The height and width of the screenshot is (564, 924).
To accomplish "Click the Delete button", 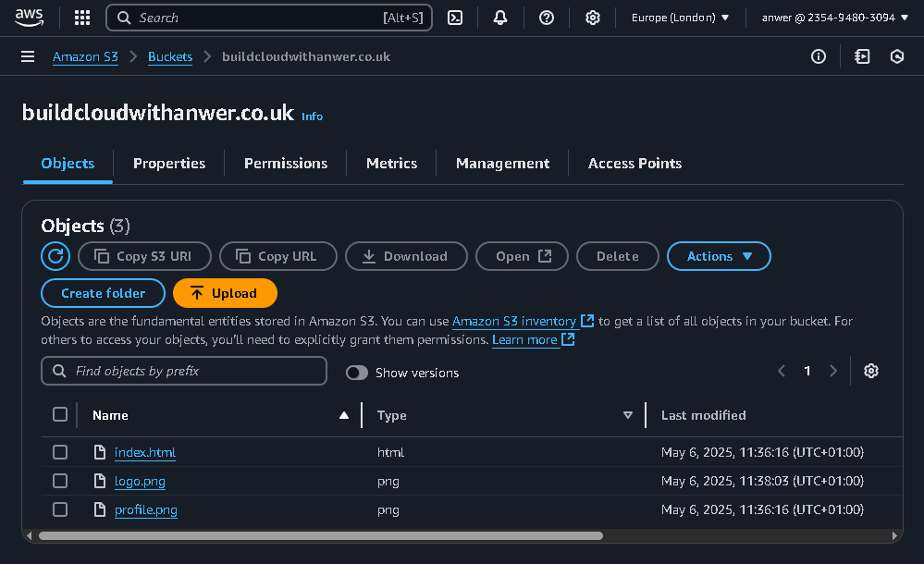I will pos(618,256).
